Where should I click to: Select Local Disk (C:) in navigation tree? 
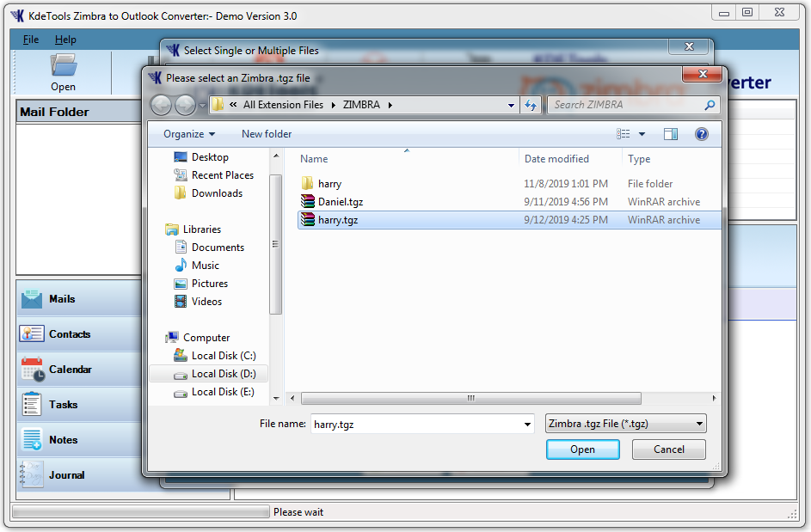(x=223, y=356)
